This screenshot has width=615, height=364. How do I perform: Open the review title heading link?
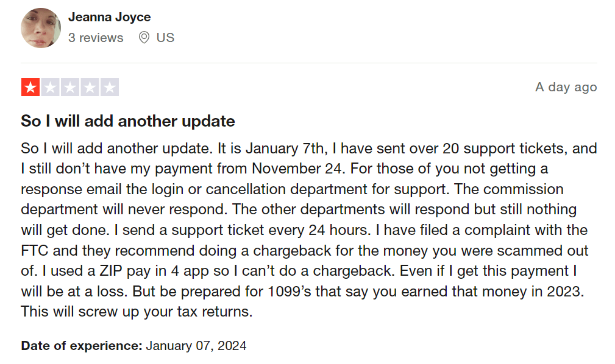tap(127, 121)
